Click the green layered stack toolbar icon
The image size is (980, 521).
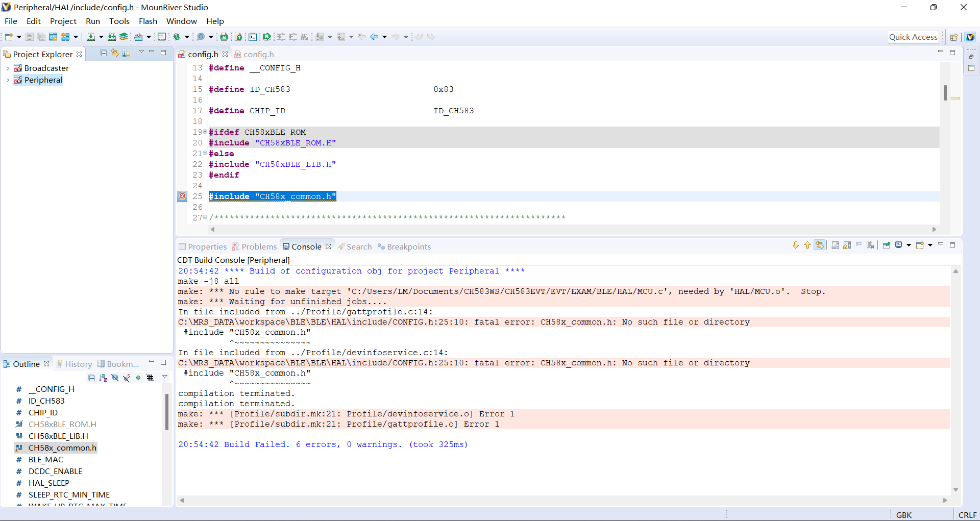pos(124,37)
